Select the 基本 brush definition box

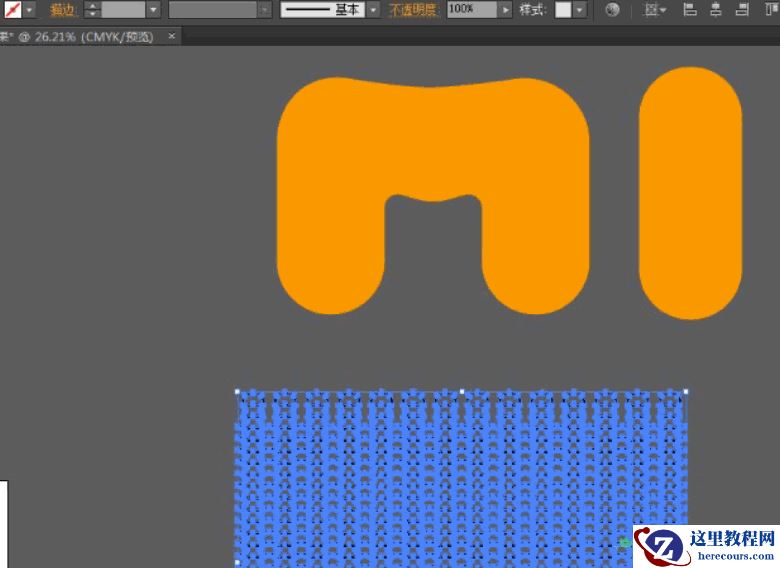coord(322,10)
